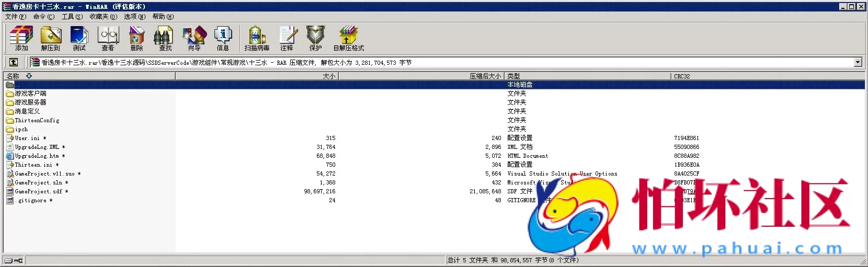This screenshot has width=868, height=267.
Task: Select the ThirteenConfig folder
Action: point(37,120)
